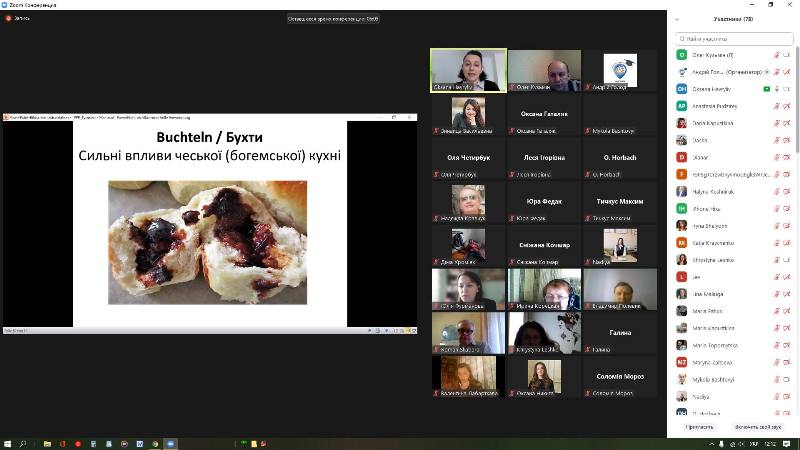
Task: Click the camera-off icon in the IH avatar row
Action: coord(787,209)
